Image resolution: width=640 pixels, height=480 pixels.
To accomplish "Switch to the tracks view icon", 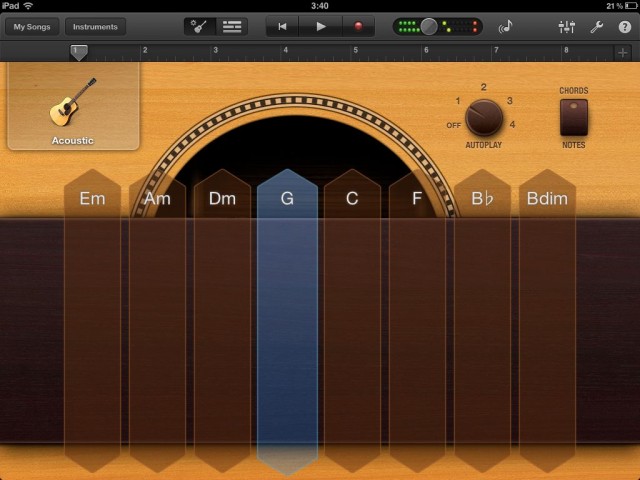I will [233, 27].
